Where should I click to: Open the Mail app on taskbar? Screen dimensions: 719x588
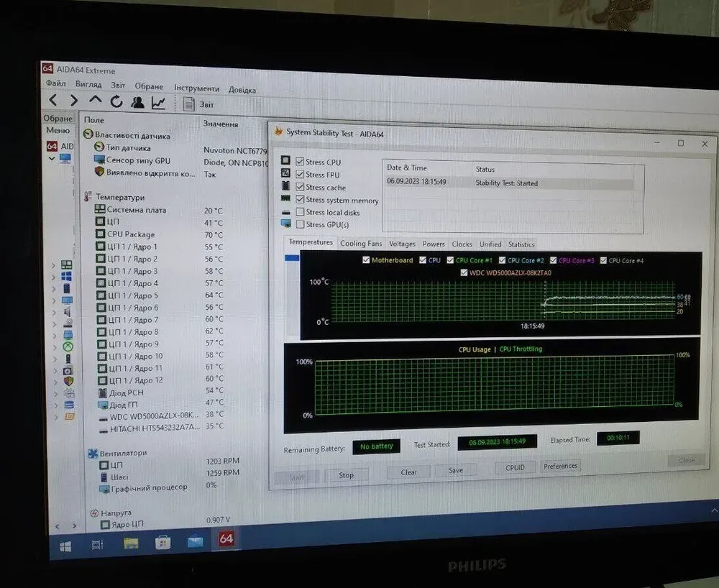195,542
